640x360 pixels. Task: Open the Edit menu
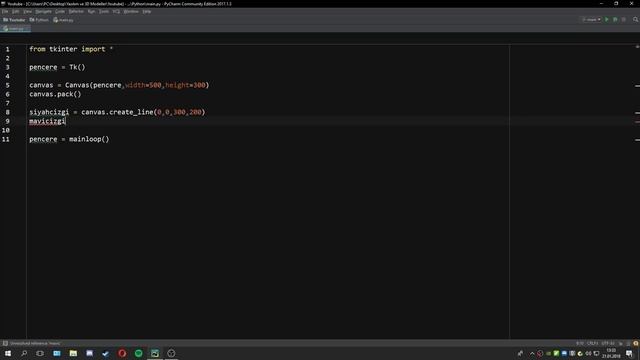click(16, 11)
